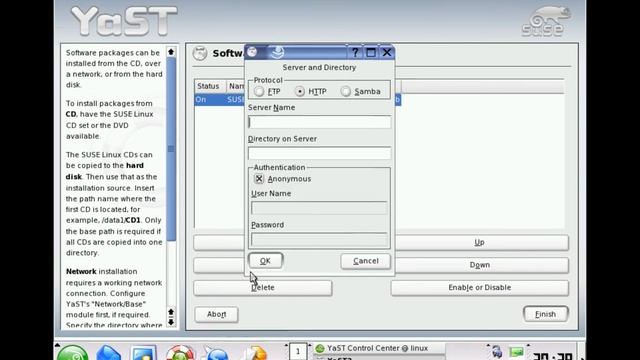Image resolution: width=640 pixels, height=360 pixels.
Task: Close the Server and Directory dialog
Action: pyautogui.click(x=387, y=53)
